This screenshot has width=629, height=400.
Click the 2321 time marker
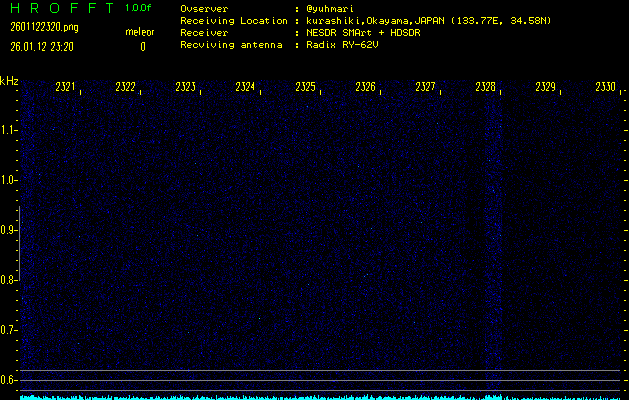pos(66,88)
